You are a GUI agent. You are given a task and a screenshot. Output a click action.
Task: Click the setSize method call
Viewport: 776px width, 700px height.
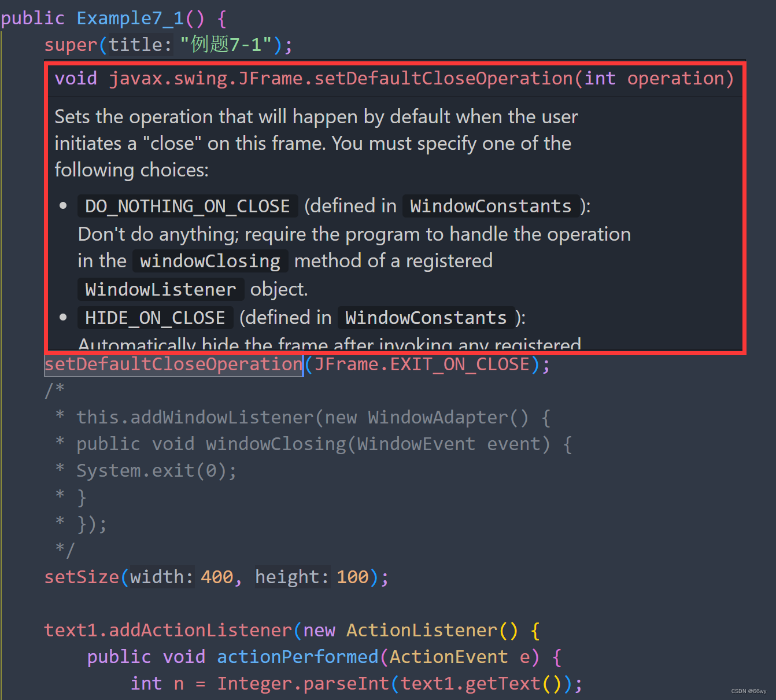click(82, 577)
